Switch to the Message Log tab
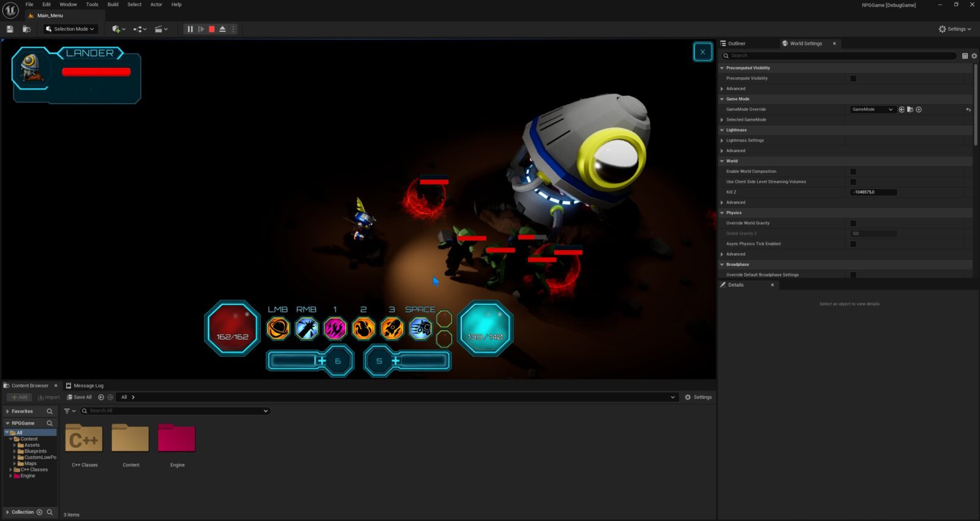The height and width of the screenshot is (521, 980). [85, 386]
